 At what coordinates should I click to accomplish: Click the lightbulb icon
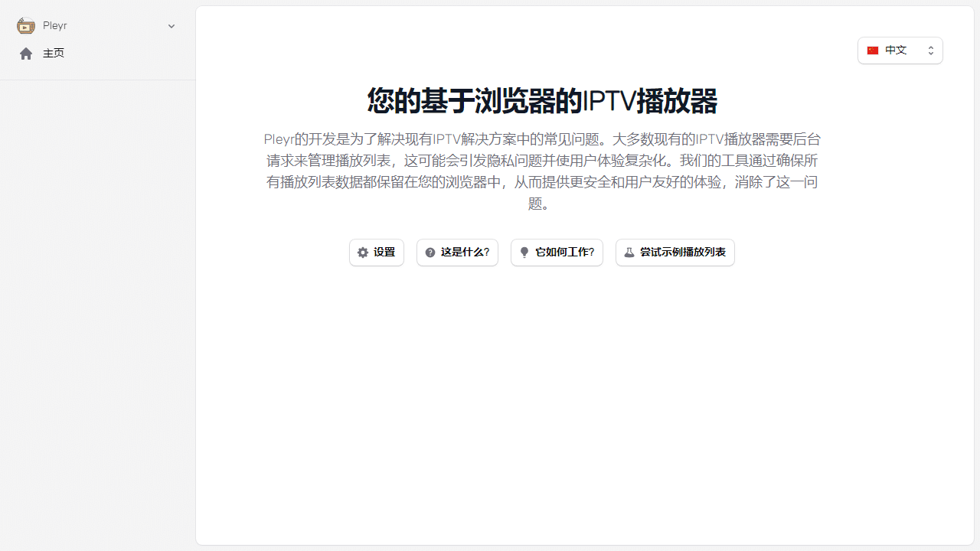(x=524, y=253)
